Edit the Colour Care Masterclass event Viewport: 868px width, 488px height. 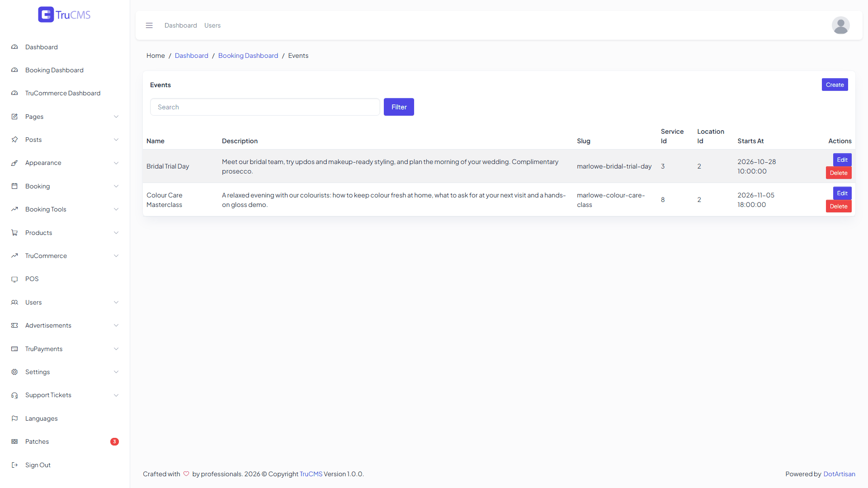click(842, 193)
